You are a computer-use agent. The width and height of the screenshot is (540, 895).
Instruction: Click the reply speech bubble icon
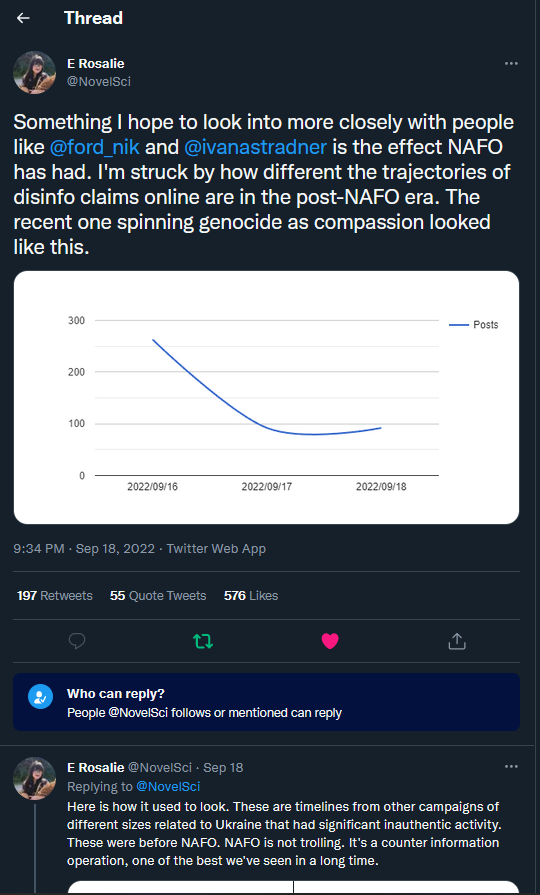[76, 641]
